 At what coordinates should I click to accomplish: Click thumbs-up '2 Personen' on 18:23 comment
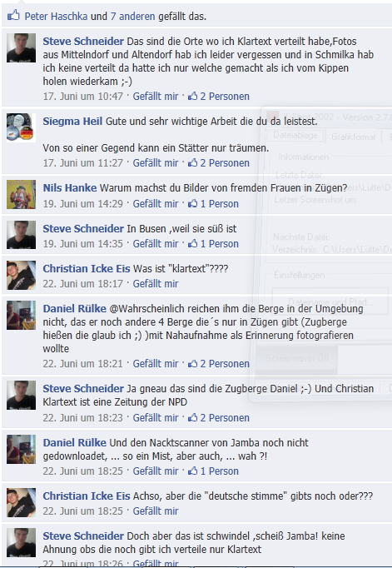click(219, 417)
